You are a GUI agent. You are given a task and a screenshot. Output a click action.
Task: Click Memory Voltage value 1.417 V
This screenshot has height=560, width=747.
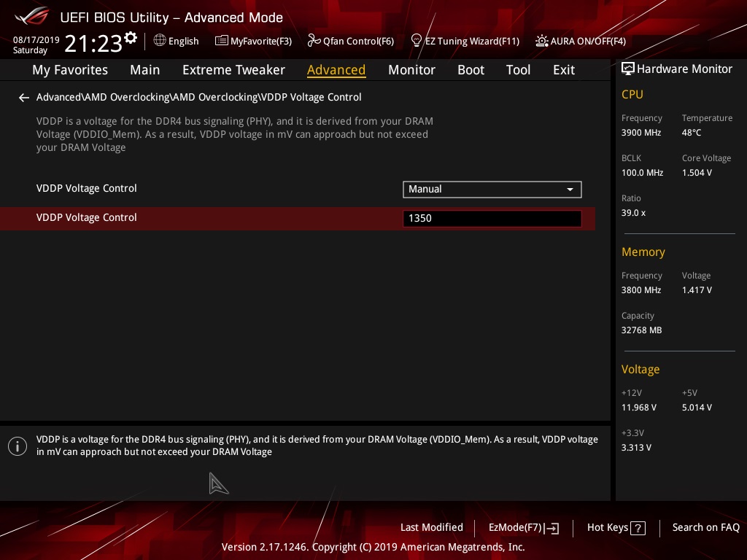coord(697,289)
